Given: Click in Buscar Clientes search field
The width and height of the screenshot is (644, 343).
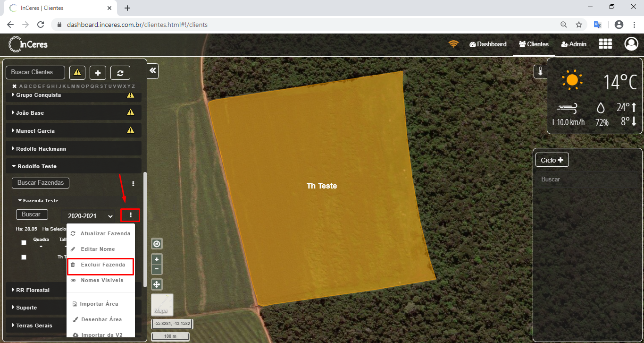Looking at the screenshot, I should click(x=35, y=72).
